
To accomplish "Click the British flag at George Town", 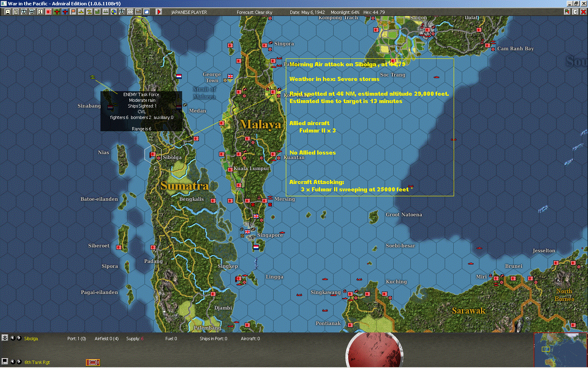I will [230, 76].
